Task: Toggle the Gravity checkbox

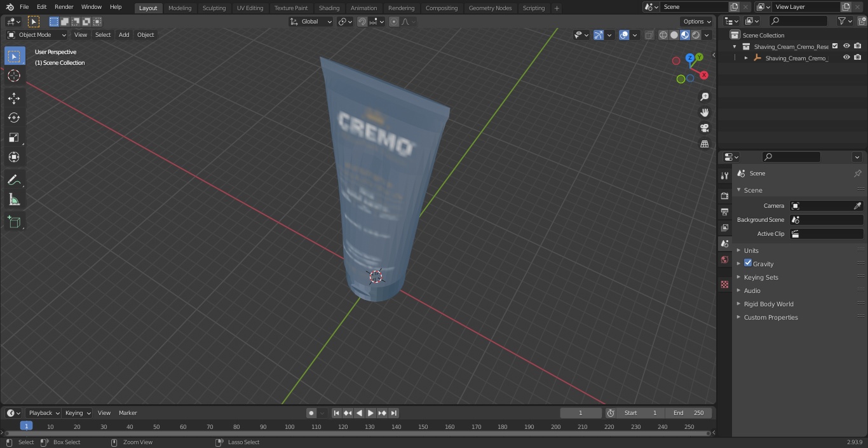Action: (748, 263)
